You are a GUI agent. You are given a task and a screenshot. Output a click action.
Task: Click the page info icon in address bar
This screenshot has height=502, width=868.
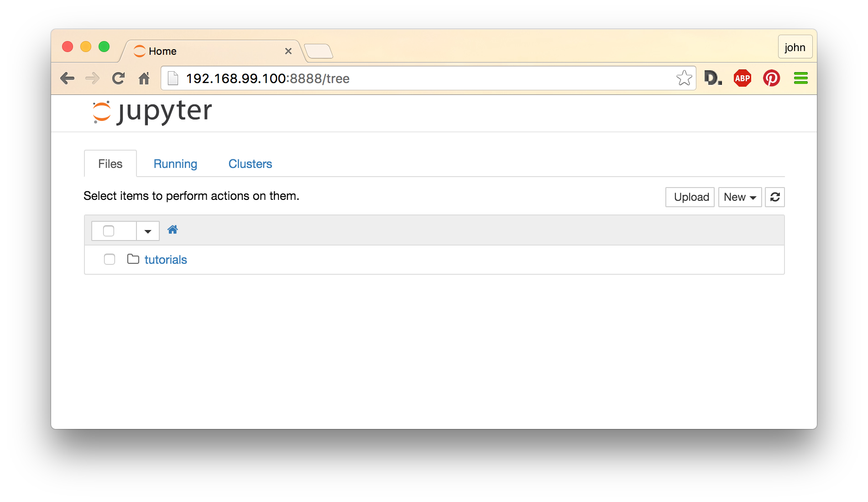pos(173,78)
